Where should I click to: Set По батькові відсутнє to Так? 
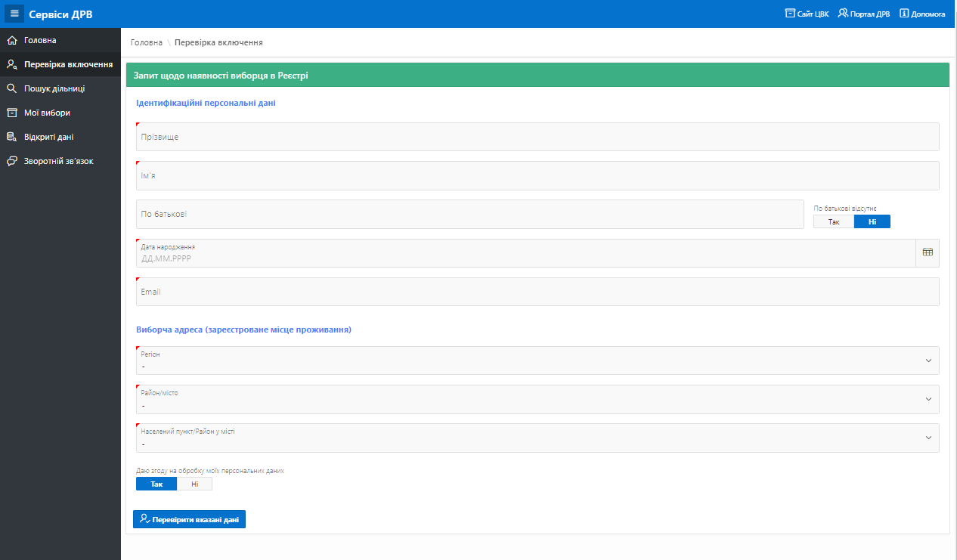(x=834, y=221)
